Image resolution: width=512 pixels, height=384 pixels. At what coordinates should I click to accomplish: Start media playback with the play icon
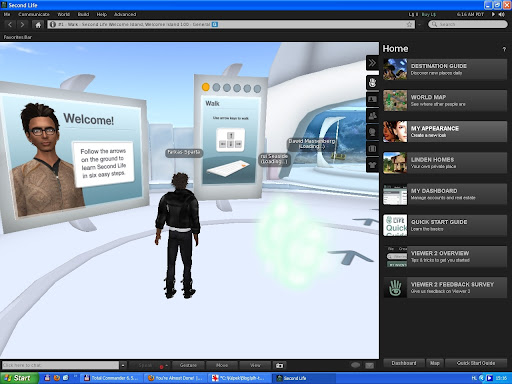pos(493,14)
